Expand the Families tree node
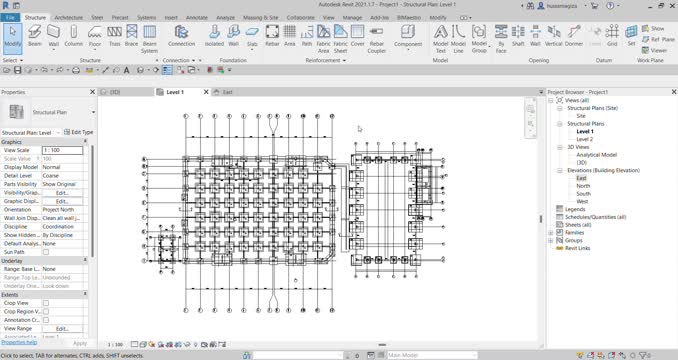The width and height of the screenshot is (678, 360). pyautogui.click(x=551, y=233)
